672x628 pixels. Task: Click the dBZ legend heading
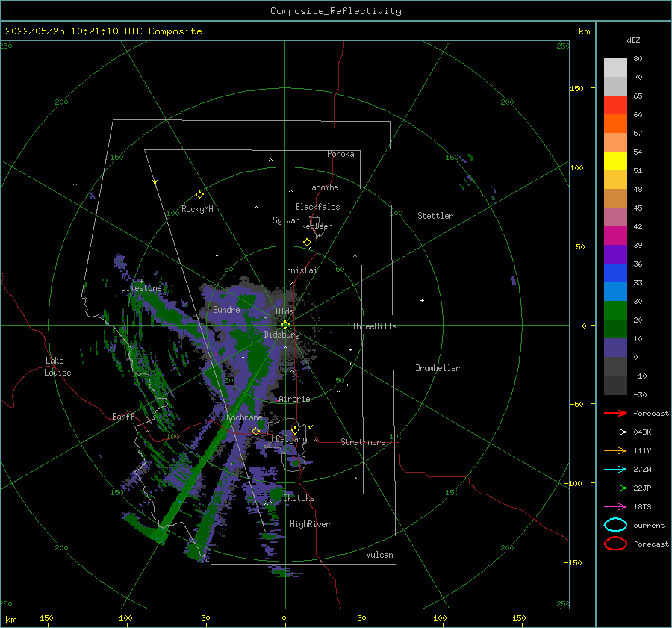click(x=633, y=40)
